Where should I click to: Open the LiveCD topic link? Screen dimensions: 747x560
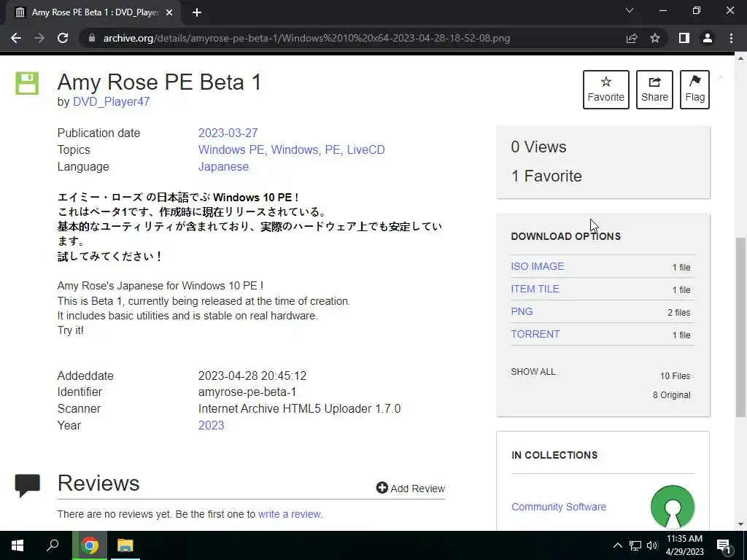click(365, 149)
